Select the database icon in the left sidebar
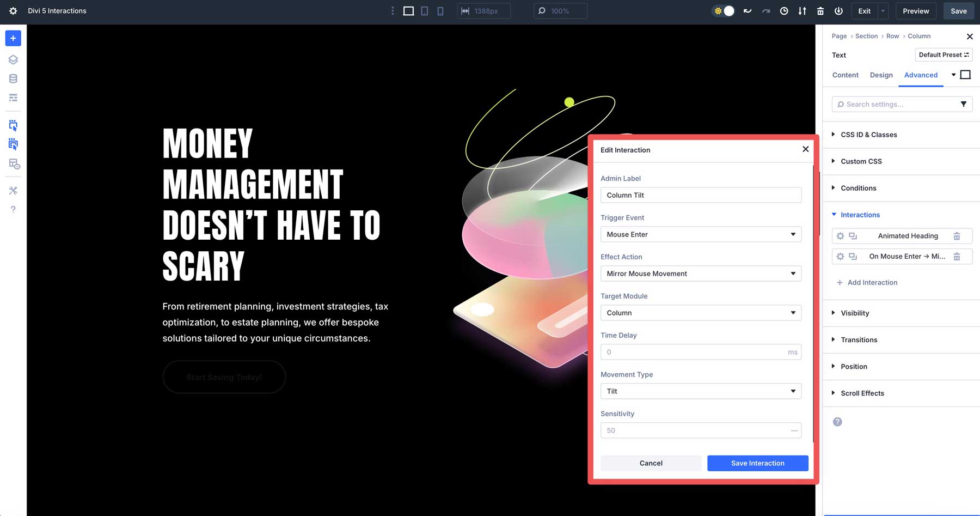980x516 pixels. click(13, 78)
